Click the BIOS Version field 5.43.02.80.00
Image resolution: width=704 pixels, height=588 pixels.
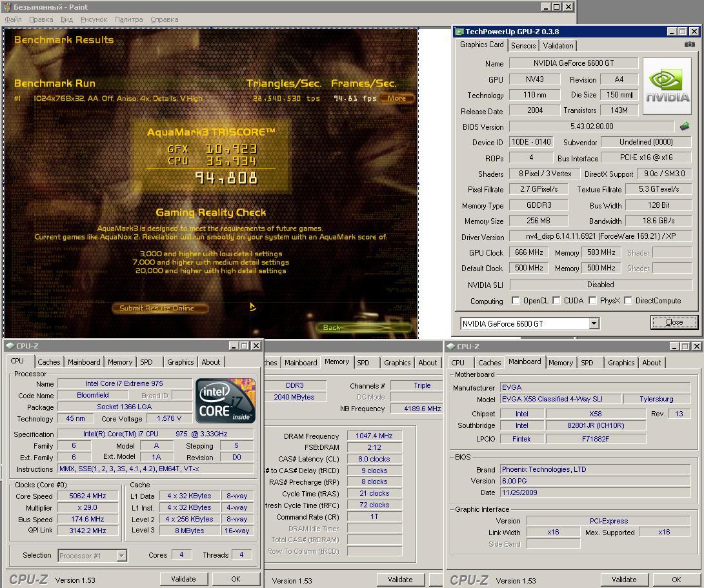[592, 127]
